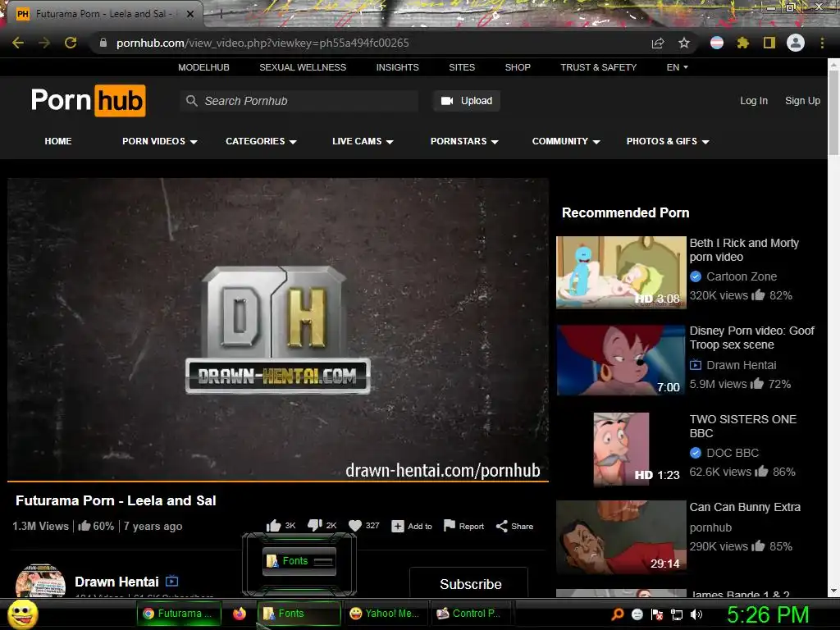Open the browser side panel icon
Screen dimensions: 840x630
769,43
